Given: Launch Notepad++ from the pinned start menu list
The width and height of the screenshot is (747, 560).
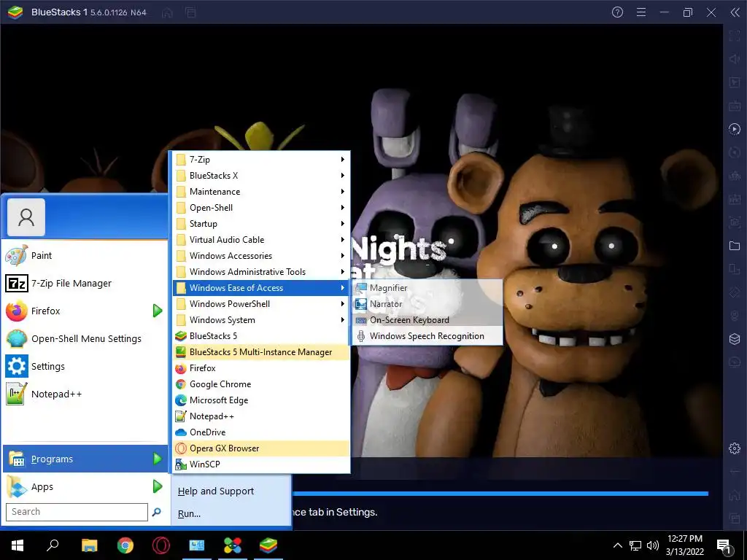Looking at the screenshot, I should [85, 394].
